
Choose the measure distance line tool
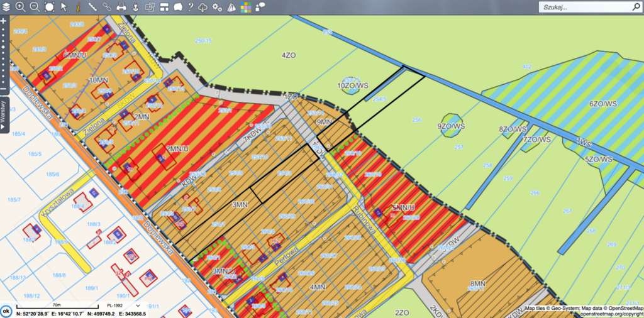coord(92,7)
